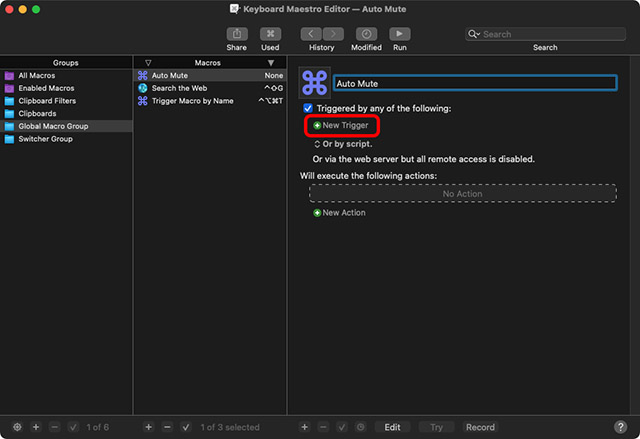Select the All Macros group
This screenshot has height=439, width=640.
[x=66, y=75]
